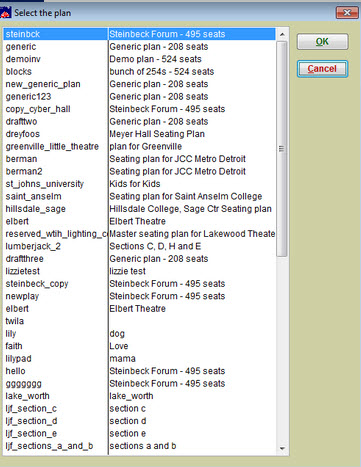
Task: Click the scroll down arrow of plan list
Action: [x=282, y=449]
